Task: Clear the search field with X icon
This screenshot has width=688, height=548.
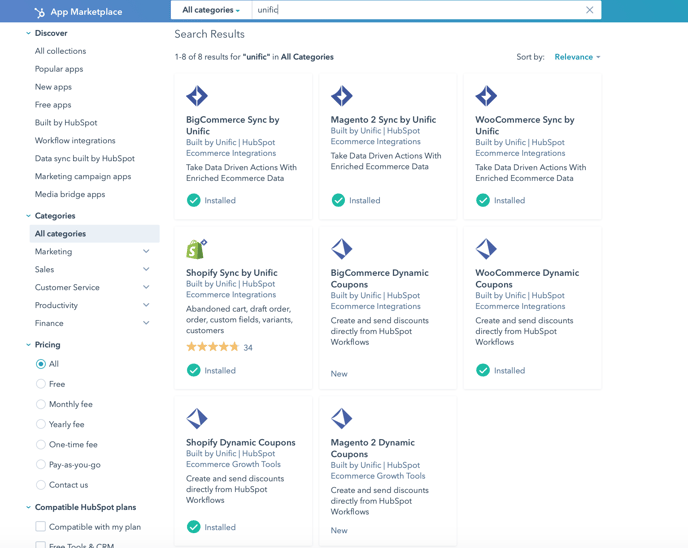Action: click(x=589, y=10)
